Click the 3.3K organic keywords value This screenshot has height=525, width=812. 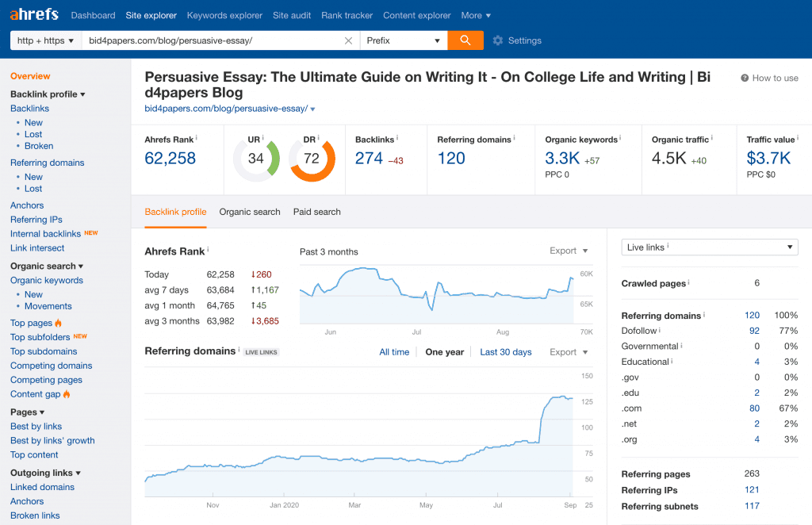click(x=562, y=158)
